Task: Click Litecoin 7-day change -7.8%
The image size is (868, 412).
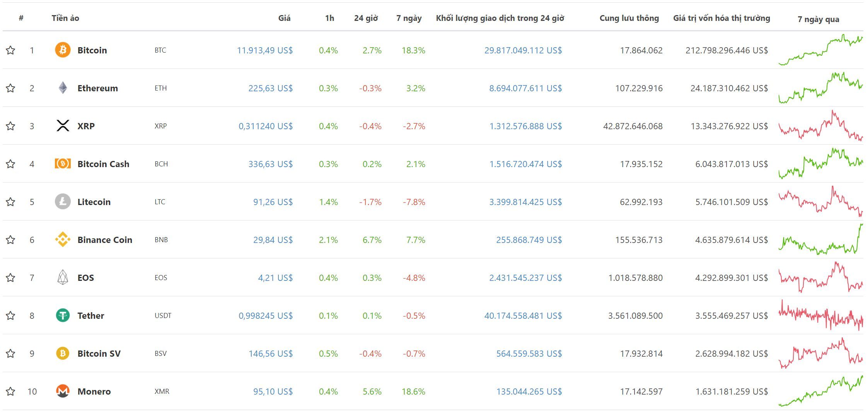Action: pyautogui.click(x=414, y=202)
